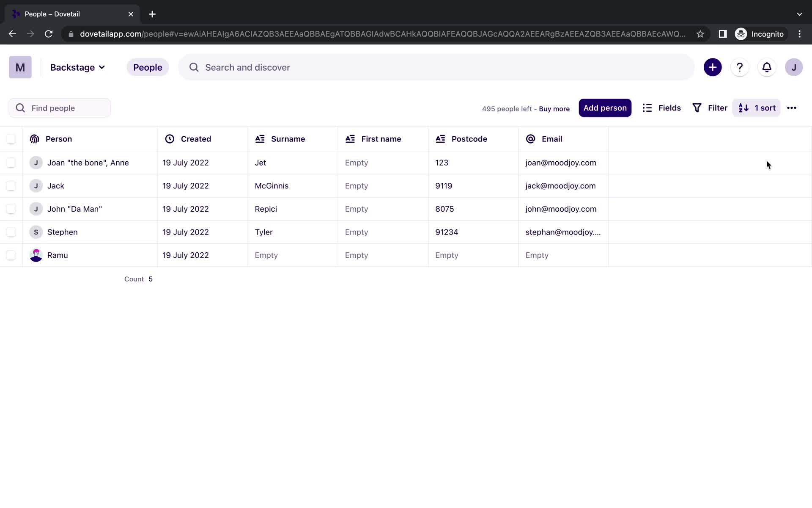This screenshot has width=812, height=508.
Task: Click Buy more people link
Action: tap(554, 108)
